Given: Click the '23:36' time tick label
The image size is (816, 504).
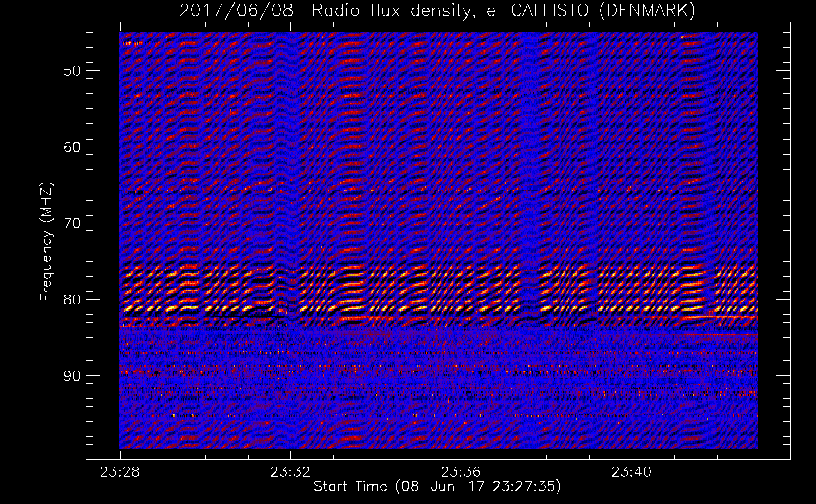Looking at the screenshot, I should point(461,472).
